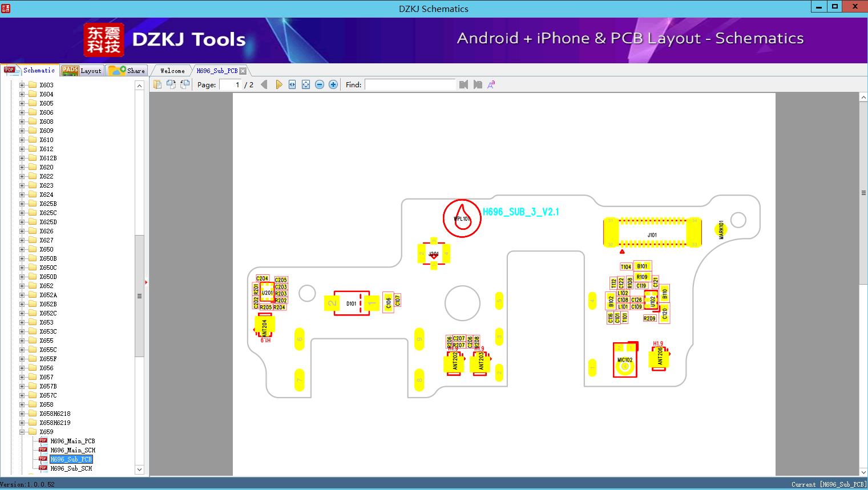Open H696_Main_PCB file

tap(72, 441)
